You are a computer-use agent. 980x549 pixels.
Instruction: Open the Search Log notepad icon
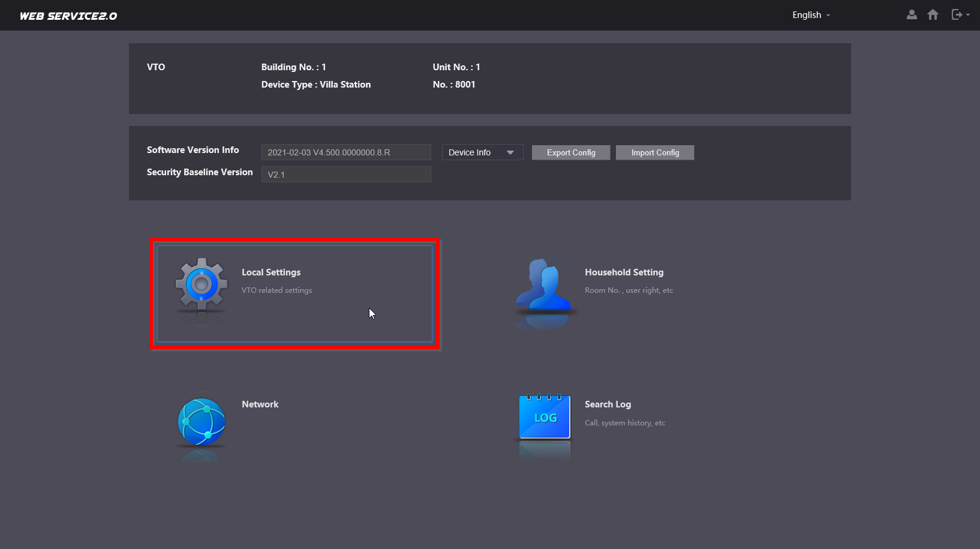pos(545,417)
